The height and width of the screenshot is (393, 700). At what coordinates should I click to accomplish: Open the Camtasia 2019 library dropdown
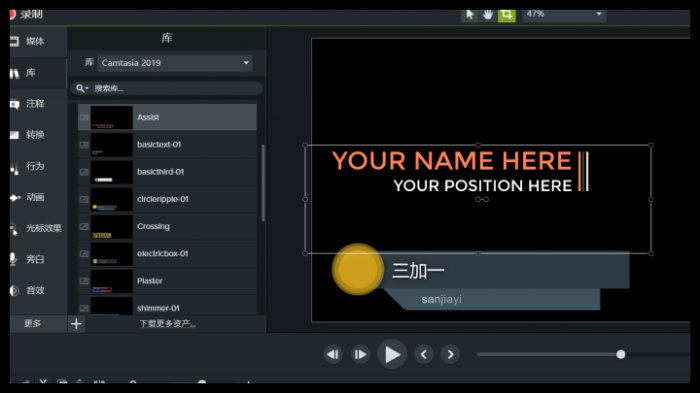(175, 63)
